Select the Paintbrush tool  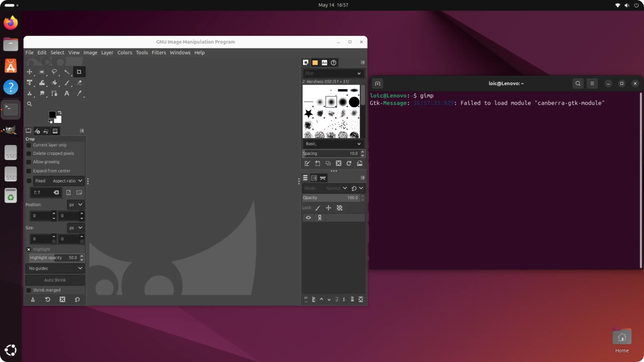click(x=66, y=83)
